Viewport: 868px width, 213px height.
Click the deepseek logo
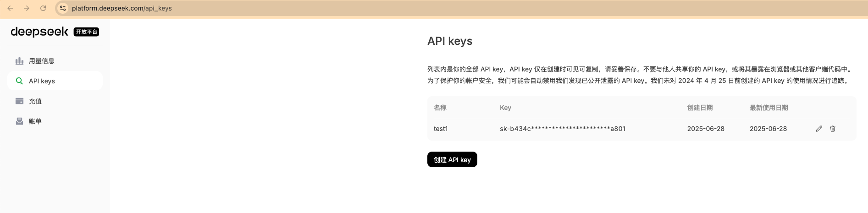(39, 32)
